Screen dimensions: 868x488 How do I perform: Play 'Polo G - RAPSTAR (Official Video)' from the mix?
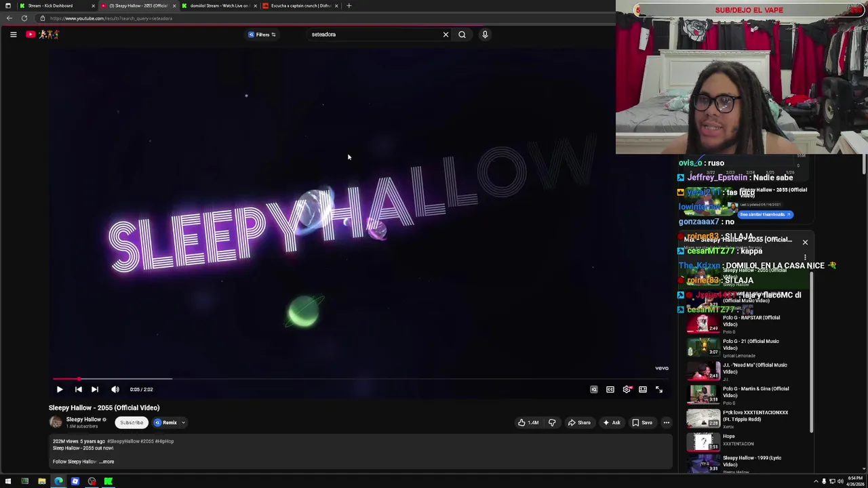(x=746, y=324)
